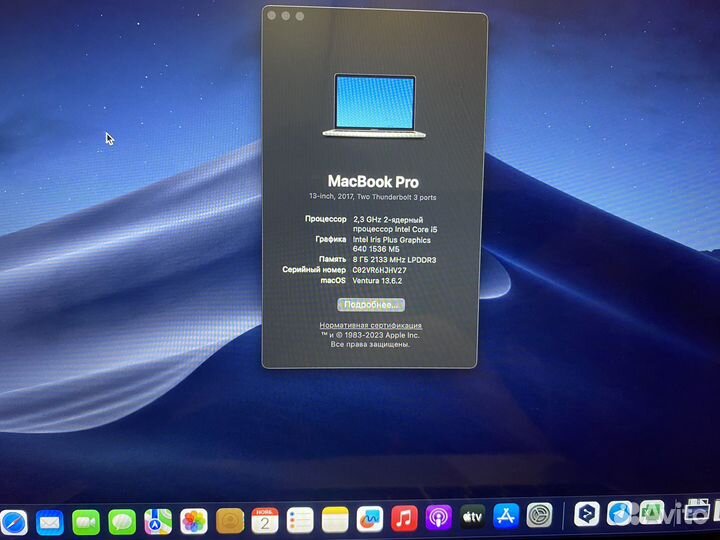The width and height of the screenshot is (720, 540).
Task: Click the MacBook laptop image
Action: coord(374,106)
